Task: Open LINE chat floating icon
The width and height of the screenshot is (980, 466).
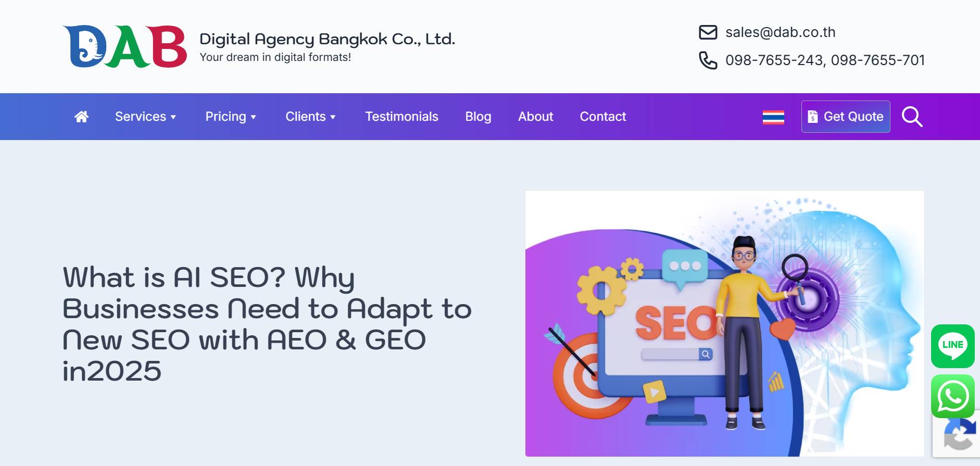Action: click(952, 346)
